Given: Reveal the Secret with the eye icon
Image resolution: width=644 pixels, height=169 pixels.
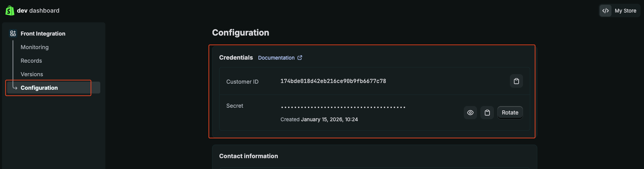Looking at the screenshot, I should (470, 113).
